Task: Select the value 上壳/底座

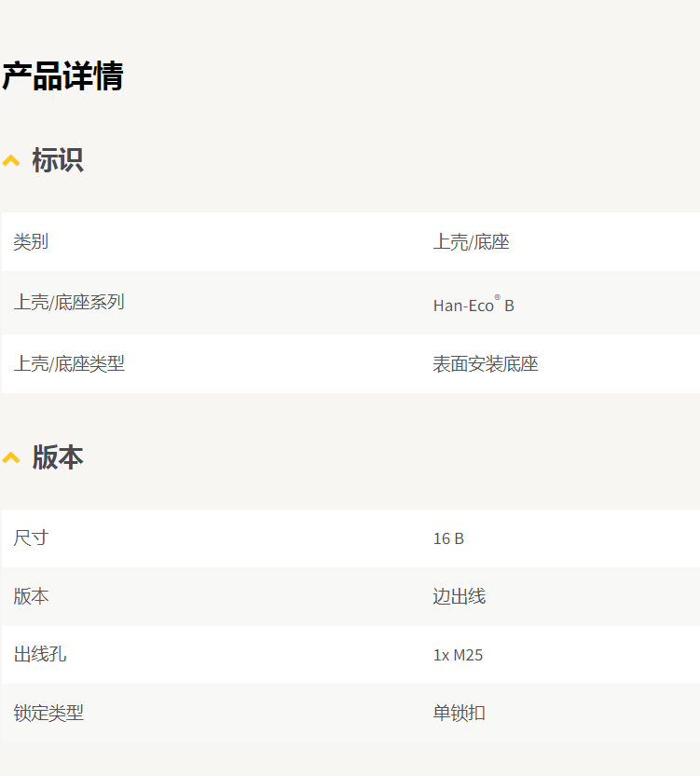Action: (x=472, y=242)
